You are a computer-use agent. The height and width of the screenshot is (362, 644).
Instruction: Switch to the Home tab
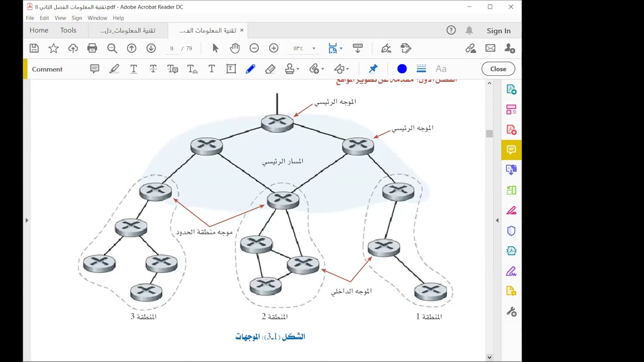point(39,30)
